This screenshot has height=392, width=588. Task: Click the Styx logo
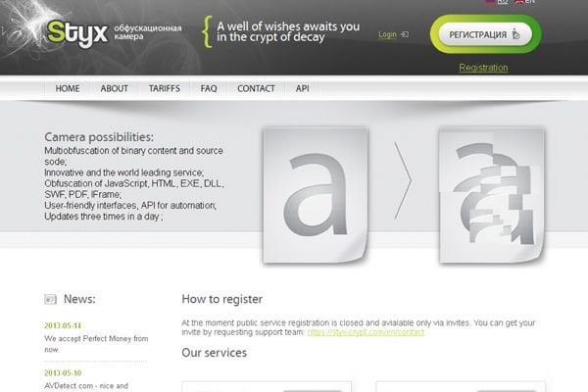tap(77, 33)
